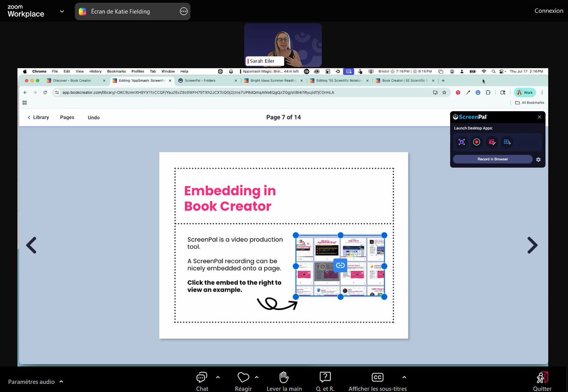The width and height of the screenshot is (568, 392).
Task: Click Undo in Book Creator toolbar
Action: point(94,117)
